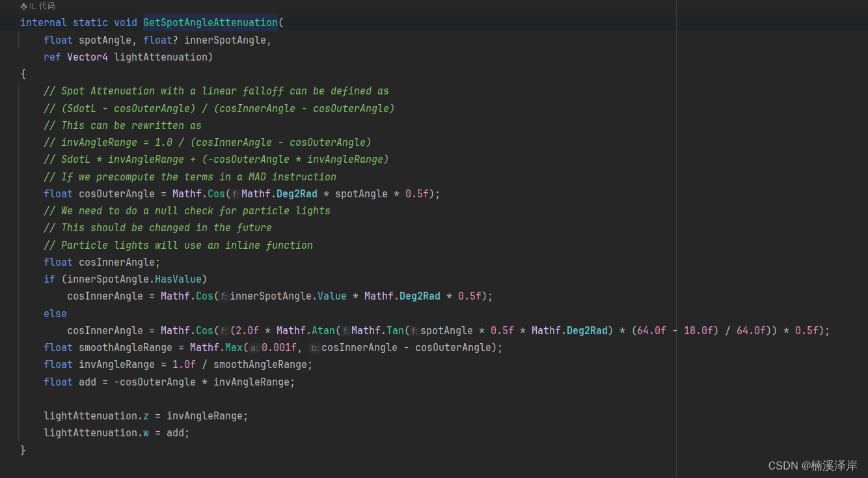Click the Mathf.Atan call

click(x=306, y=331)
